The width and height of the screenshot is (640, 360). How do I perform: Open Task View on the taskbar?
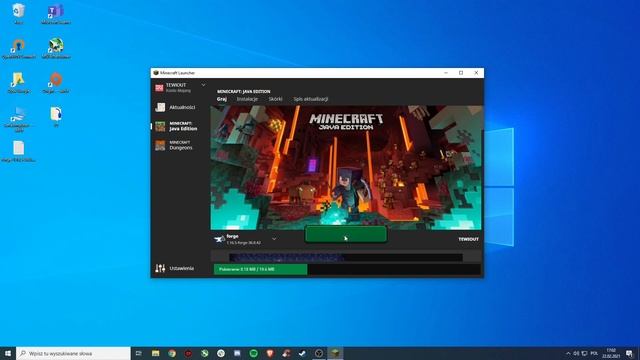click(139, 353)
